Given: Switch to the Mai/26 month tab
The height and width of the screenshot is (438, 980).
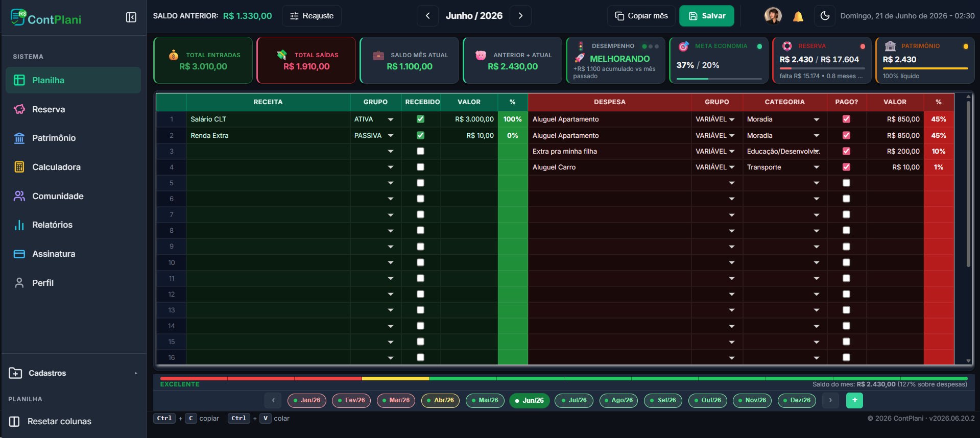Looking at the screenshot, I should [x=485, y=400].
